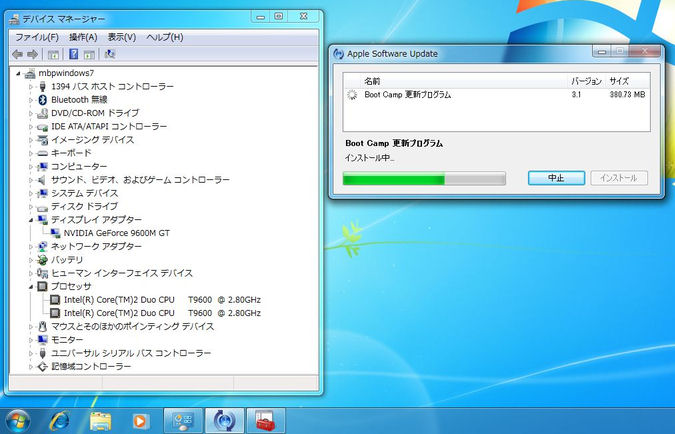Click the インストール中... status text

coord(369,158)
